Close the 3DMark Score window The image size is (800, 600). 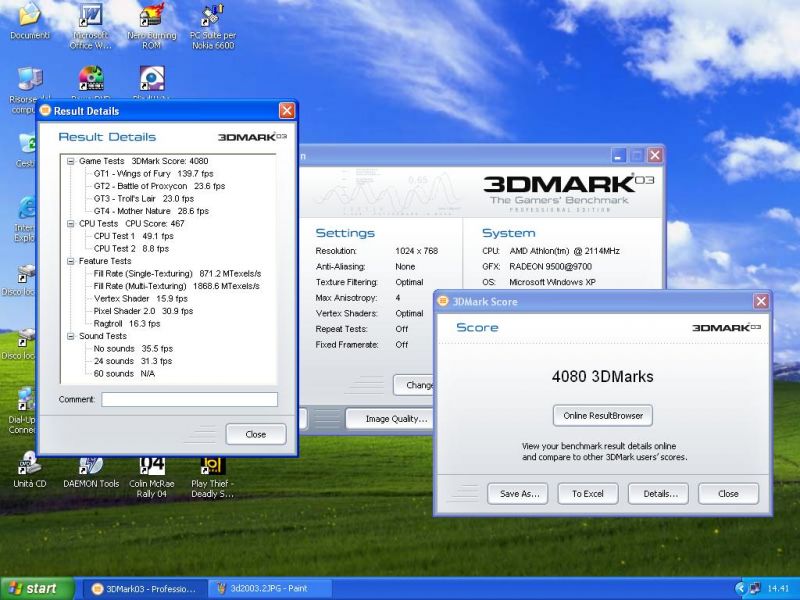761,302
